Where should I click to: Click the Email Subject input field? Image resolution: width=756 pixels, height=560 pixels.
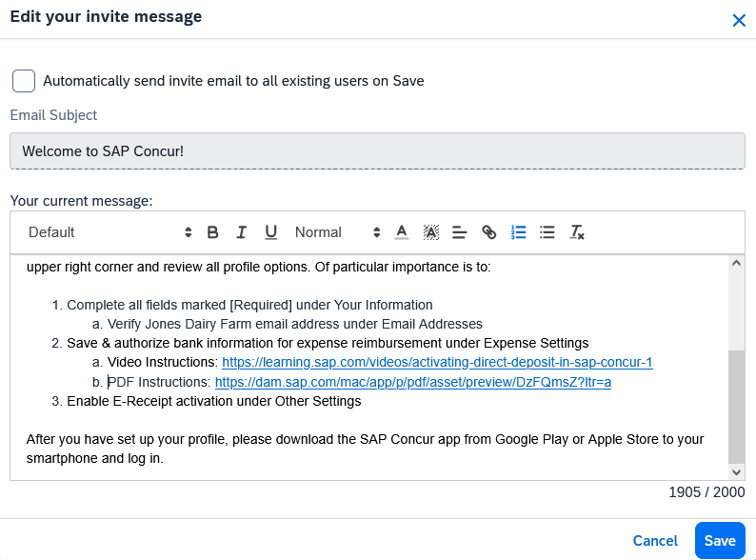pyautogui.click(x=377, y=151)
